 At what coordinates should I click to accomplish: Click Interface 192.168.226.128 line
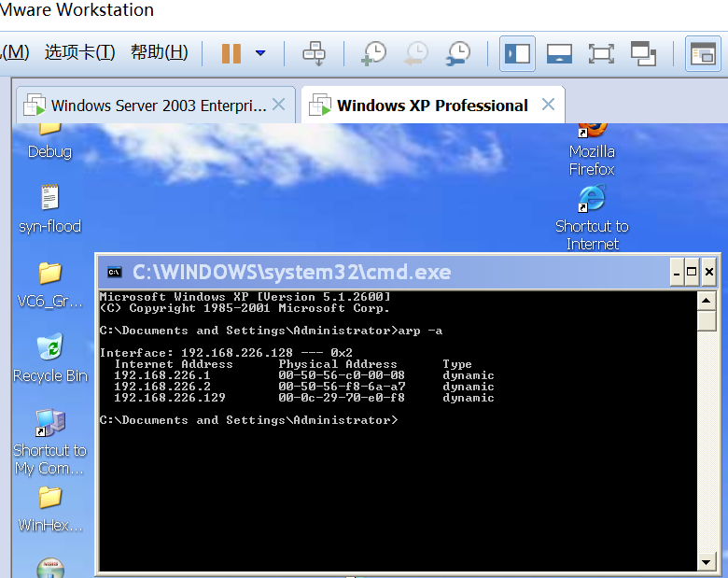(226, 353)
